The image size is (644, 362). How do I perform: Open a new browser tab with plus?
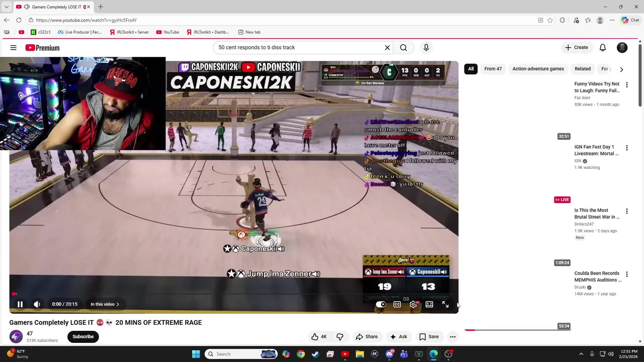(101, 7)
